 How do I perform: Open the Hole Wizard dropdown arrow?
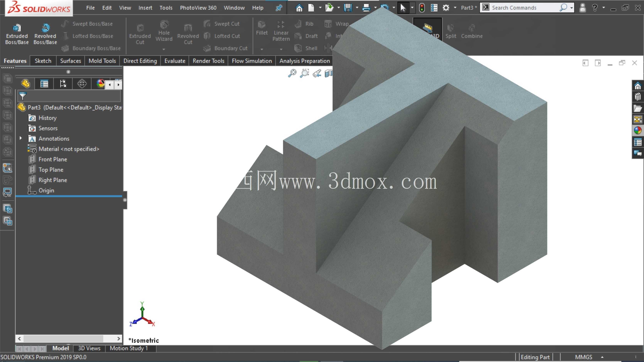(x=164, y=49)
